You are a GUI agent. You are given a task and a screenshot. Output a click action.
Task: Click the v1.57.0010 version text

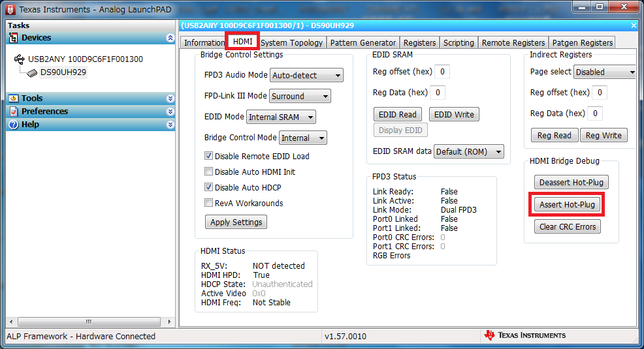(x=346, y=337)
